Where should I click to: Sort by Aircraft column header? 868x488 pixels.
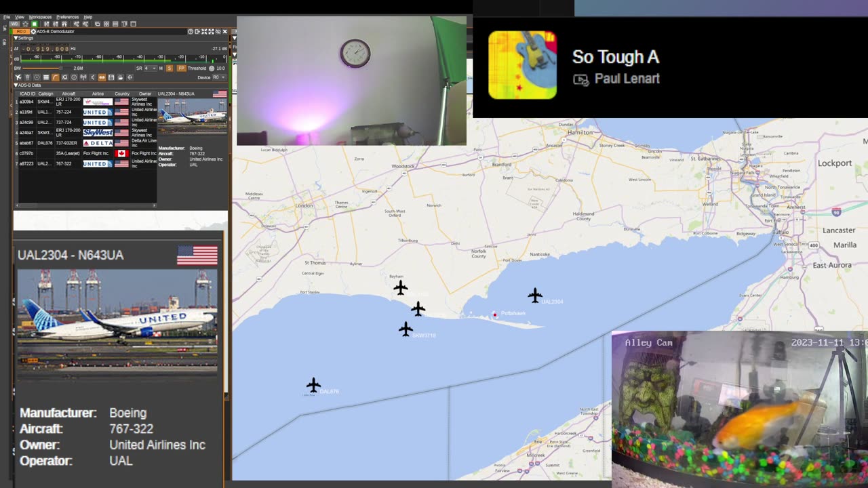[68, 94]
